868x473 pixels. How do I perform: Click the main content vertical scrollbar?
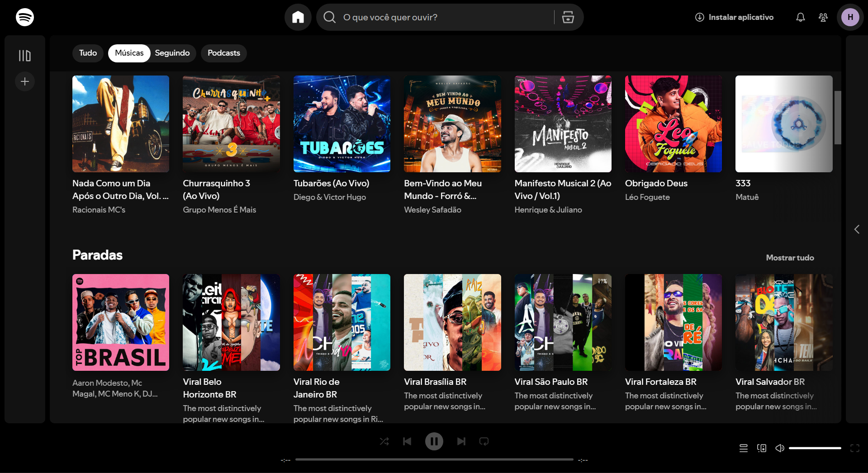click(x=838, y=118)
